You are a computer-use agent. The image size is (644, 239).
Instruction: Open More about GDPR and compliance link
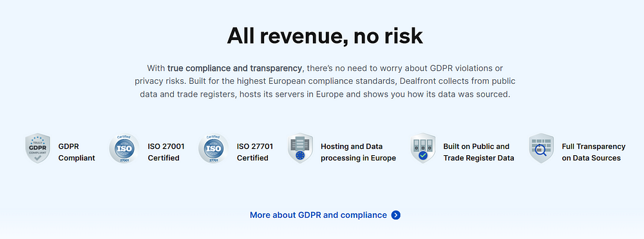pyautogui.click(x=318, y=215)
